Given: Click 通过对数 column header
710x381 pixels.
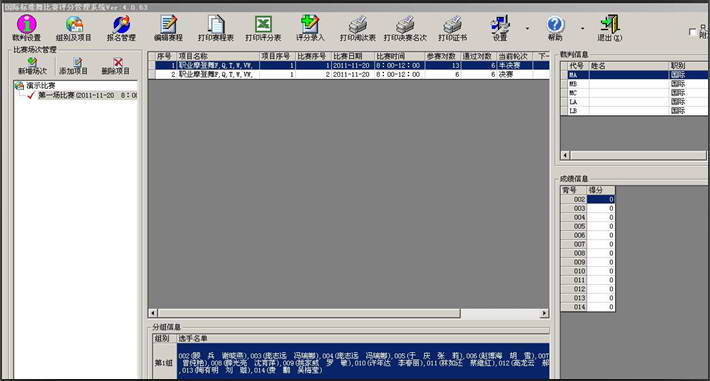Looking at the screenshot, I should click(479, 56).
